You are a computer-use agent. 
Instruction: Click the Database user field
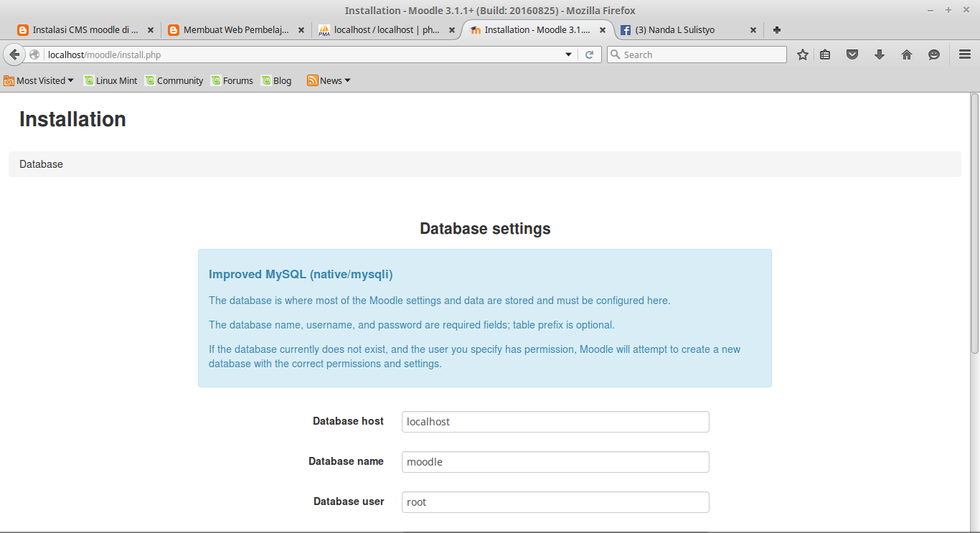[555, 502]
